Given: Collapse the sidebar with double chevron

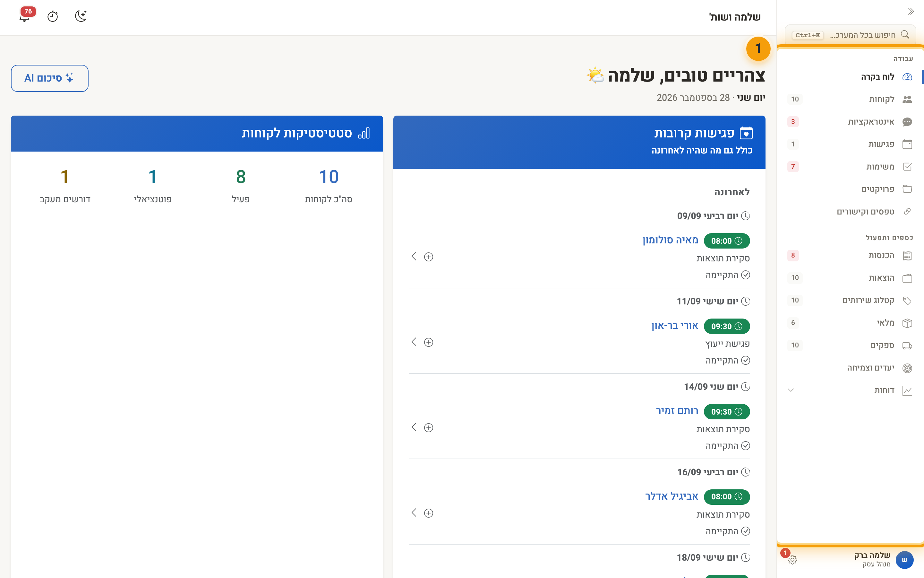Looking at the screenshot, I should coord(911,11).
